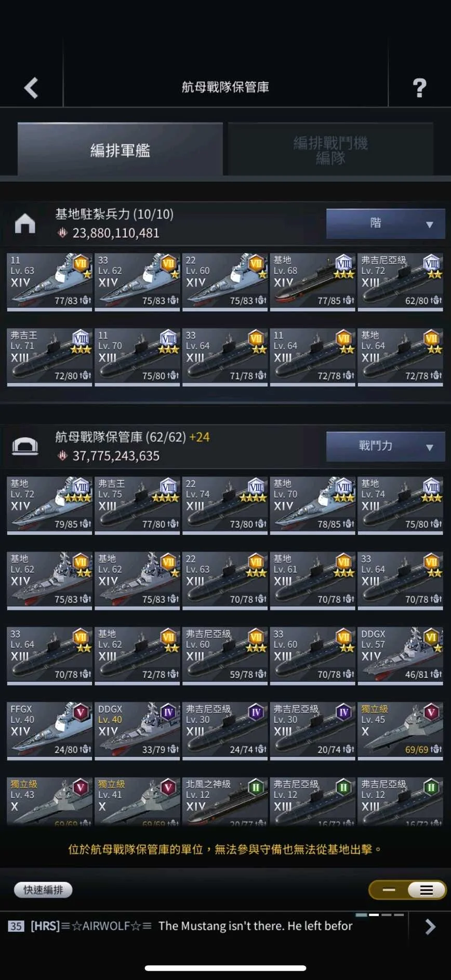
Task: Select the 編排軍艦 tab
Action: 120,150
